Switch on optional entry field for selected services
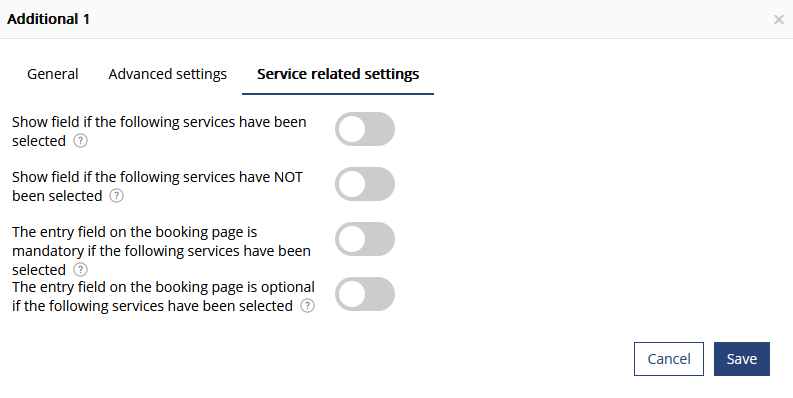This screenshot has height=398, width=793. 365,294
